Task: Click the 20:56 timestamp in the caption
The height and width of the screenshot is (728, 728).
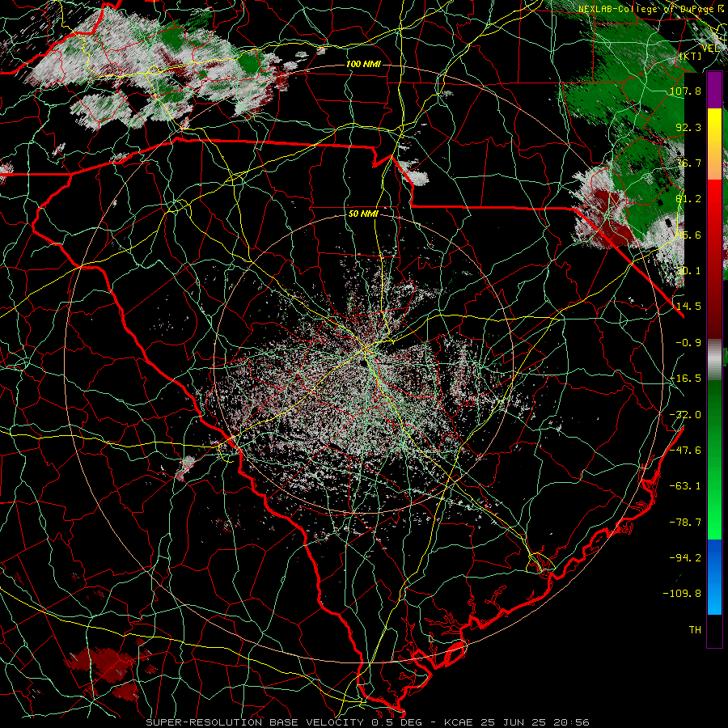Action: [573, 722]
